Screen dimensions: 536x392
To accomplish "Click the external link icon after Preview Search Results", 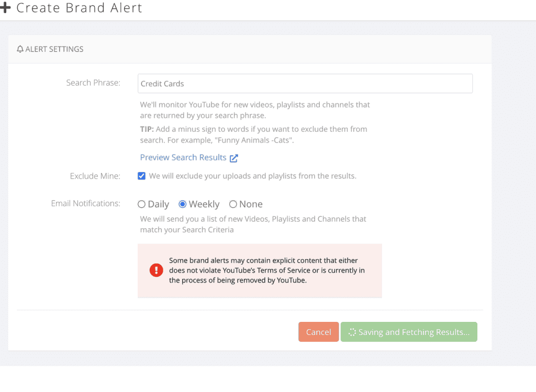I will [x=234, y=158].
